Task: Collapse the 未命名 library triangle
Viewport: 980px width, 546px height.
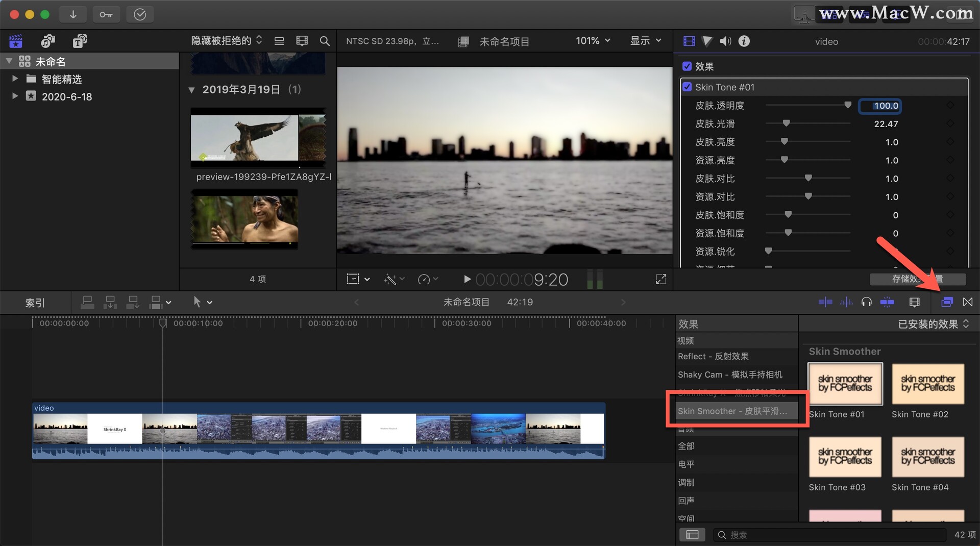Action: pos(9,61)
